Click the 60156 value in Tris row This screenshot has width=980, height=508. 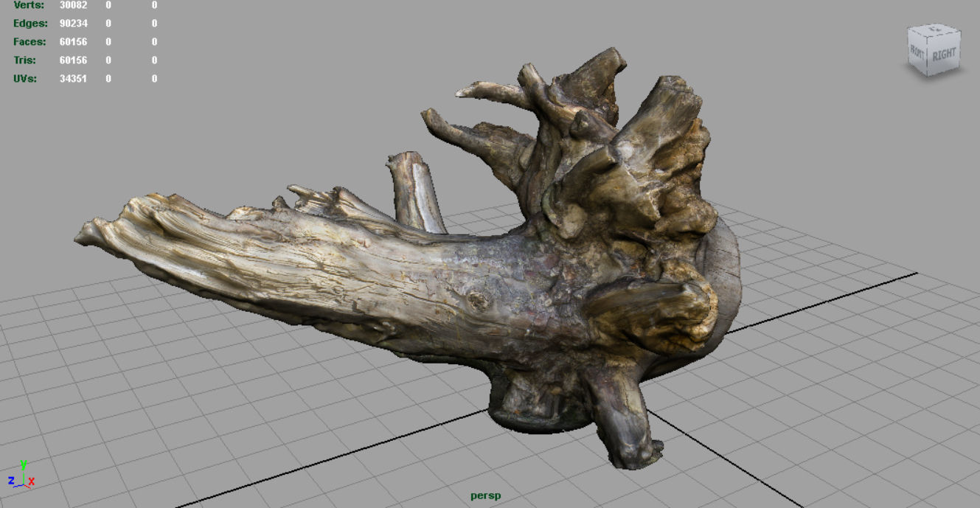73,60
